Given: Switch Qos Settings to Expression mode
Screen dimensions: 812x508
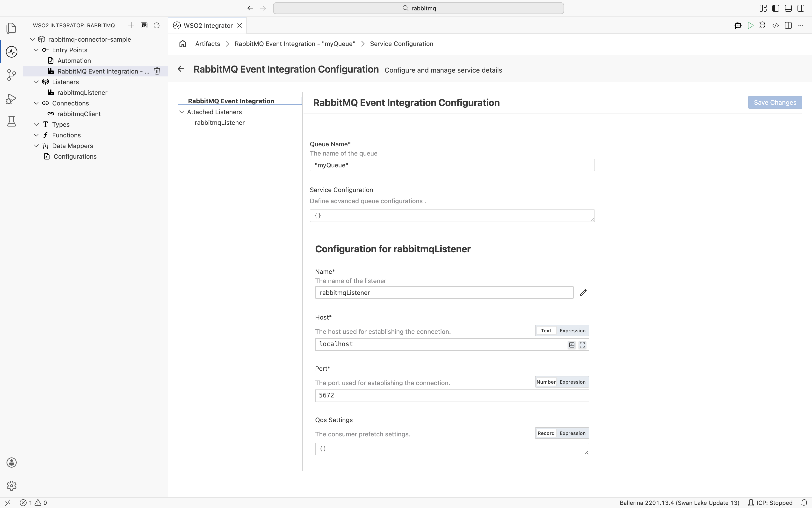Looking at the screenshot, I should click(573, 433).
